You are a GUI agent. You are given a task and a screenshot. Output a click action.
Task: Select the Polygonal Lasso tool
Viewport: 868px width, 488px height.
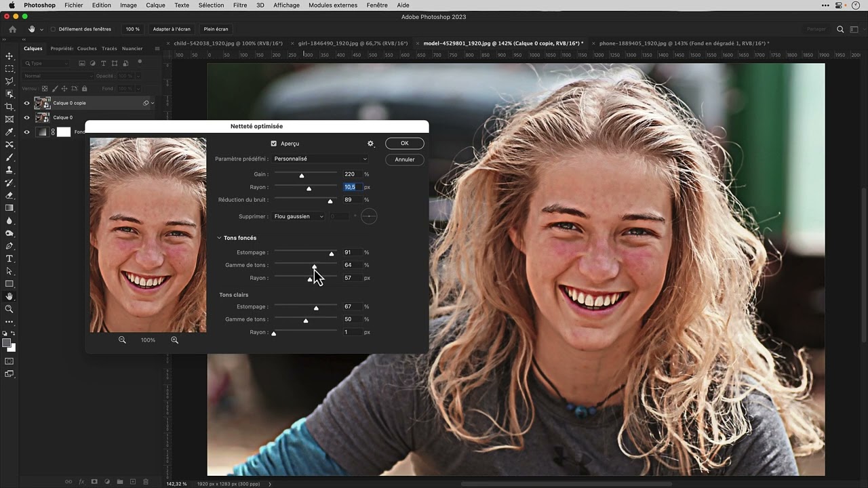coord(9,81)
